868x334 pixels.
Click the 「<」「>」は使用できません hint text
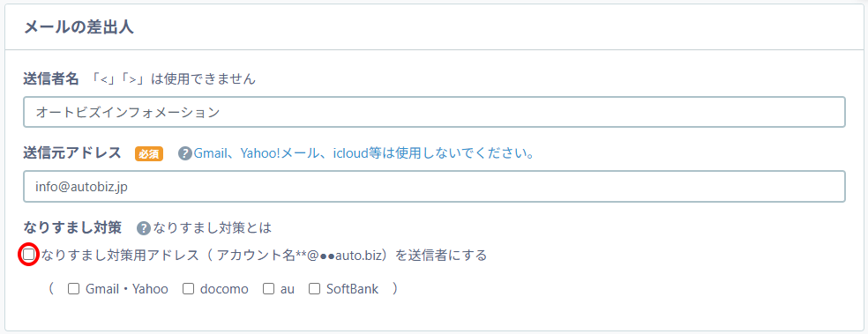(x=173, y=79)
